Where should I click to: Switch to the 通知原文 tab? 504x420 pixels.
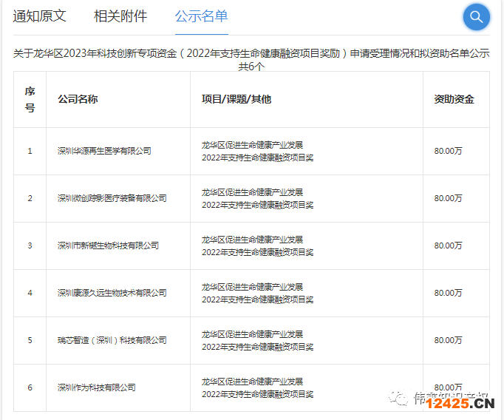point(39,16)
